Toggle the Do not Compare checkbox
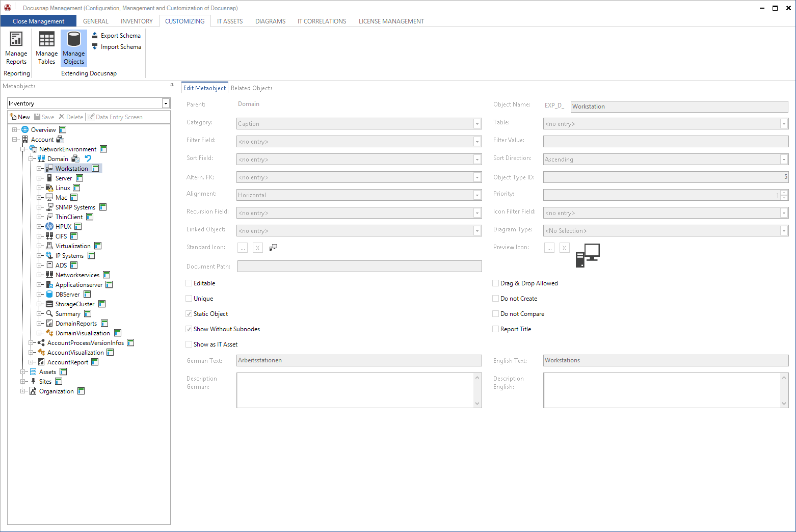 (x=496, y=314)
